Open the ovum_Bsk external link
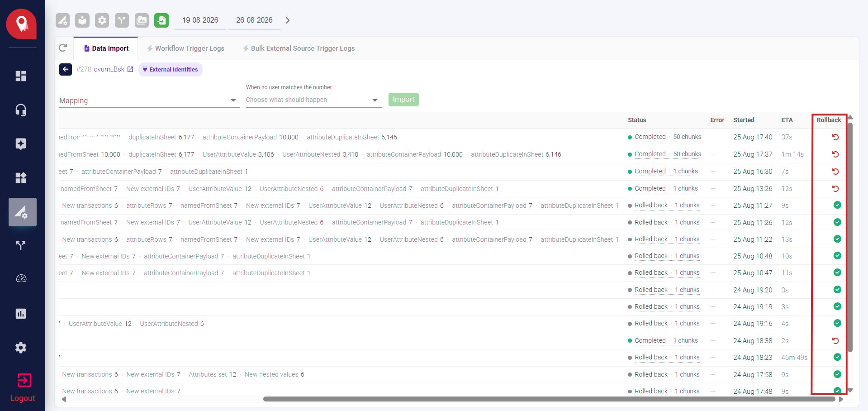This screenshot has width=868, height=411. (x=130, y=69)
